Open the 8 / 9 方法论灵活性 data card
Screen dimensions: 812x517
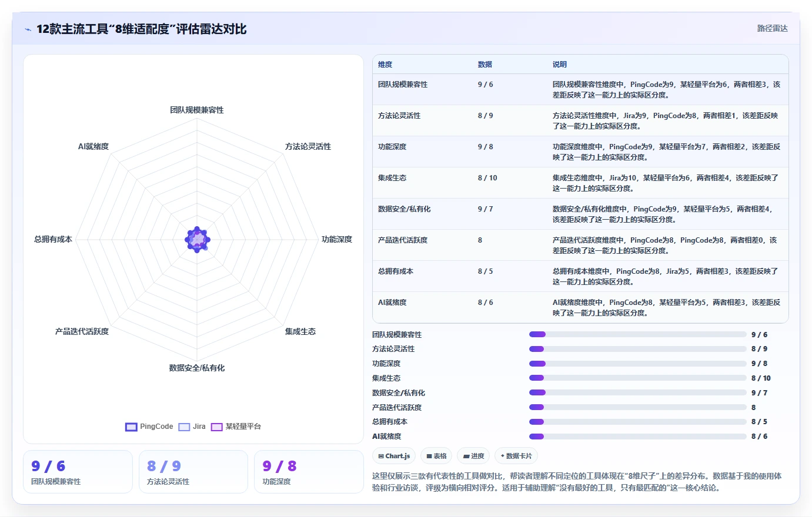pos(193,472)
